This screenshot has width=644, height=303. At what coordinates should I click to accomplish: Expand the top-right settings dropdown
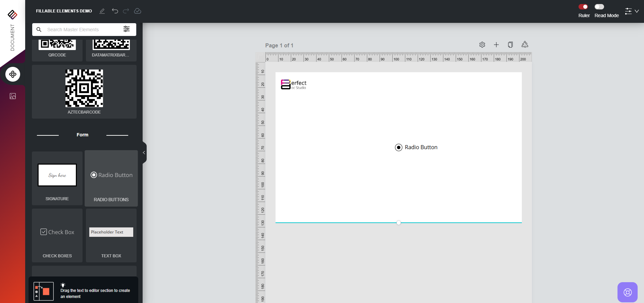click(632, 11)
